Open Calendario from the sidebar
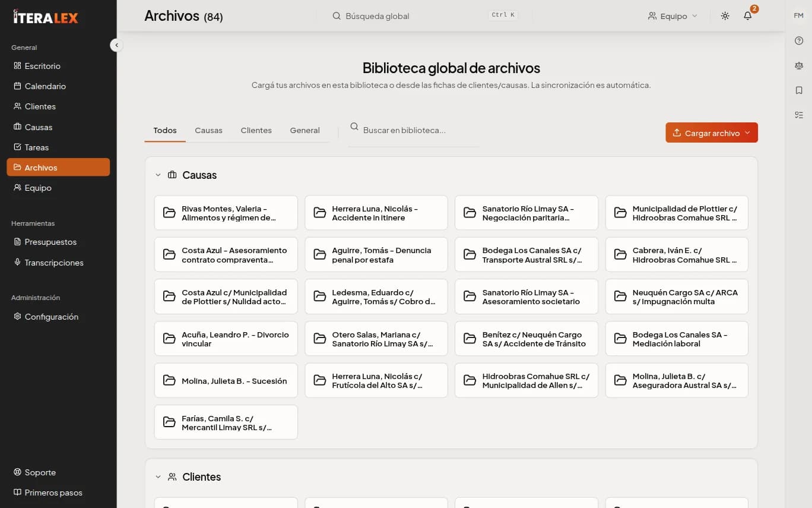 pyautogui.click(x=58, y=86)
